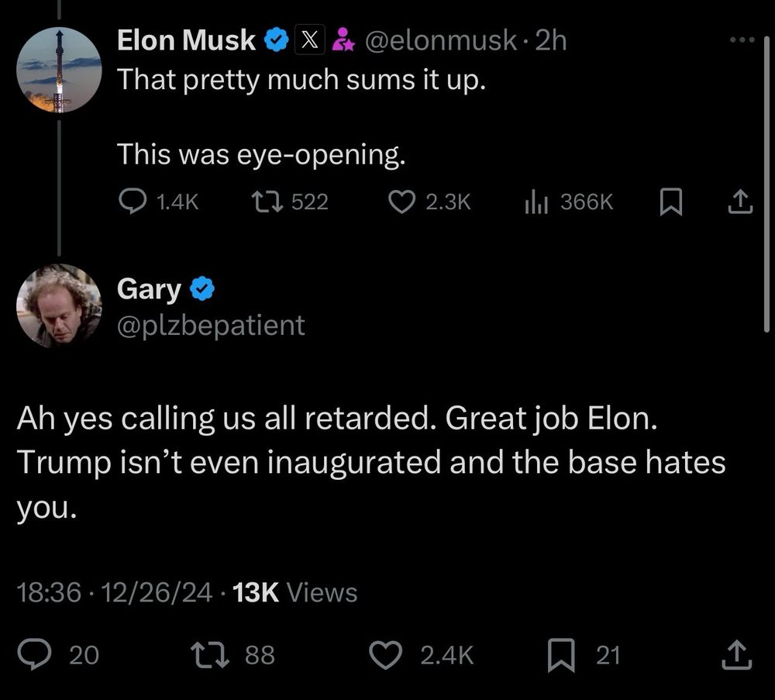Click the purple affiliate badge icon
Screen dimensions: 775x700
click(341, 40)
